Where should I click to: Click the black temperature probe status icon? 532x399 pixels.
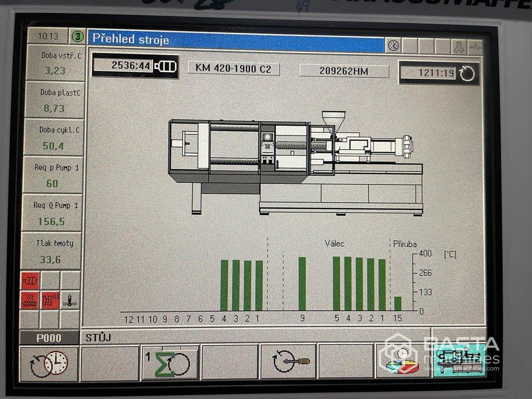click(70, 300)
